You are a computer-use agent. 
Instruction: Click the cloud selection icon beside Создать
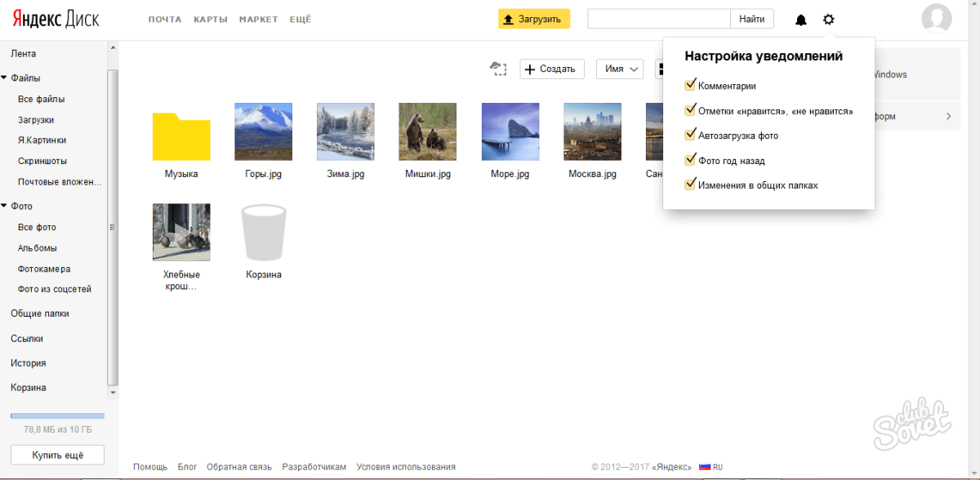[x=498, y=69]
